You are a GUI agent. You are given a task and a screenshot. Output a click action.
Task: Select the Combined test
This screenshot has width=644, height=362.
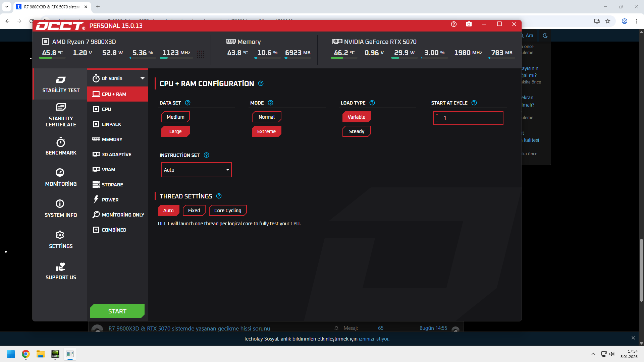(117, 230)
